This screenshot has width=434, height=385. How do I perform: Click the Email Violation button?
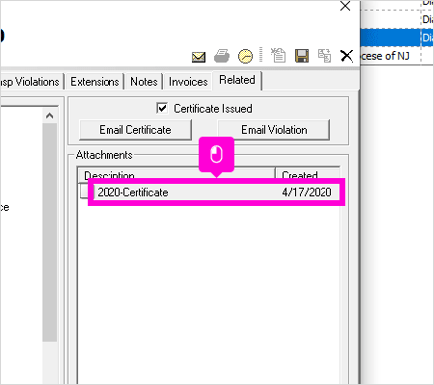[274, 130]
